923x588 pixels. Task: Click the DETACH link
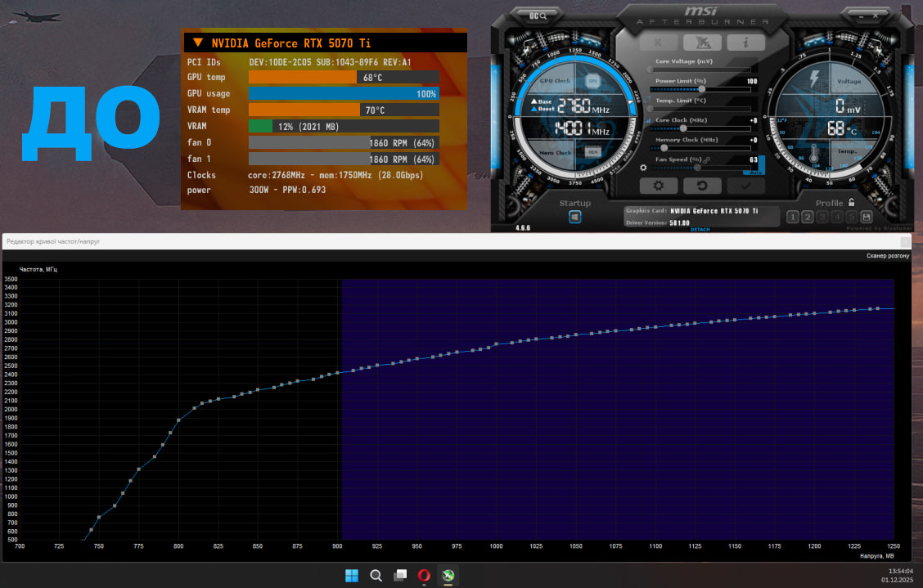(700, 229)
